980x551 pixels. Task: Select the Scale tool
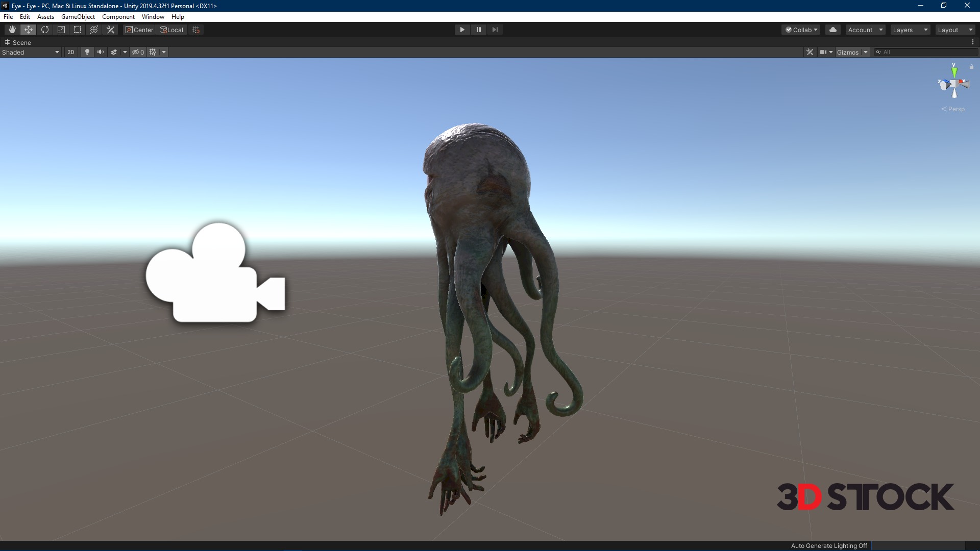pos(61,30)
